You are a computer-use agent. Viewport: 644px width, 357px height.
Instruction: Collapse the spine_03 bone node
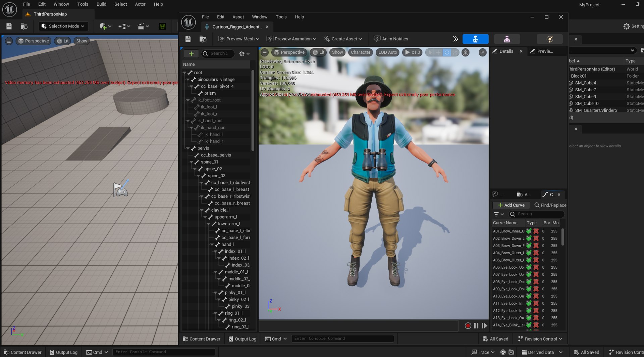(198, 176)
